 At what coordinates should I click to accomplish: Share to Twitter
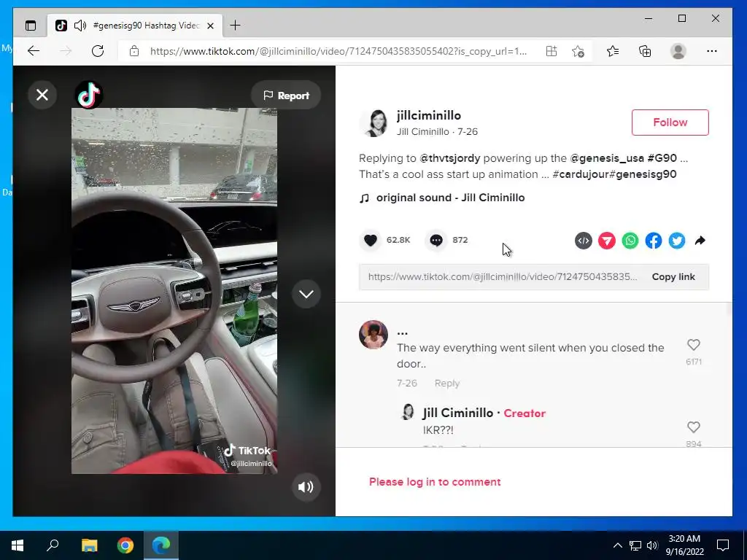point(676,241)
